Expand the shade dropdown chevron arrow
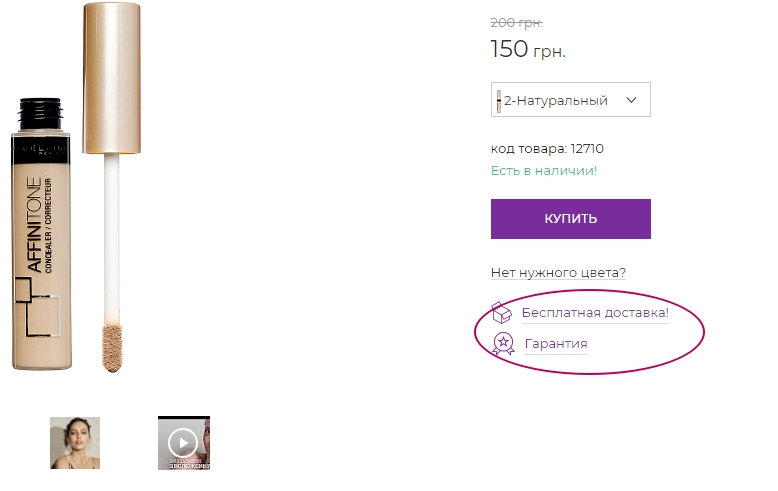778x491 pixels. pos(631,100)
